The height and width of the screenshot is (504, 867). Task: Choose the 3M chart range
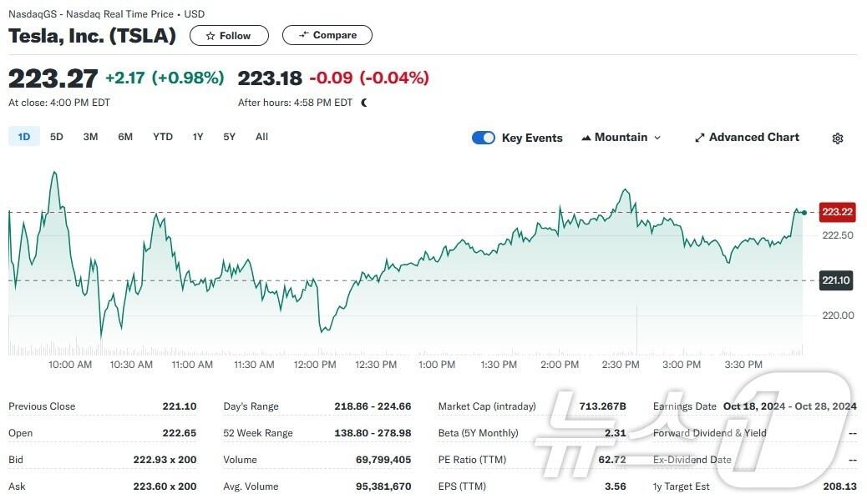(90, 137)
